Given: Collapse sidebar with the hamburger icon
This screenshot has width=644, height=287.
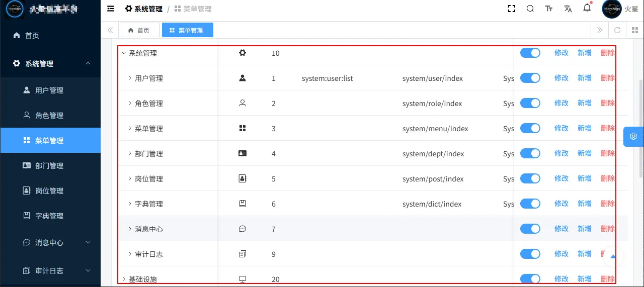Looking at the screenshot, I should [111, 9].
